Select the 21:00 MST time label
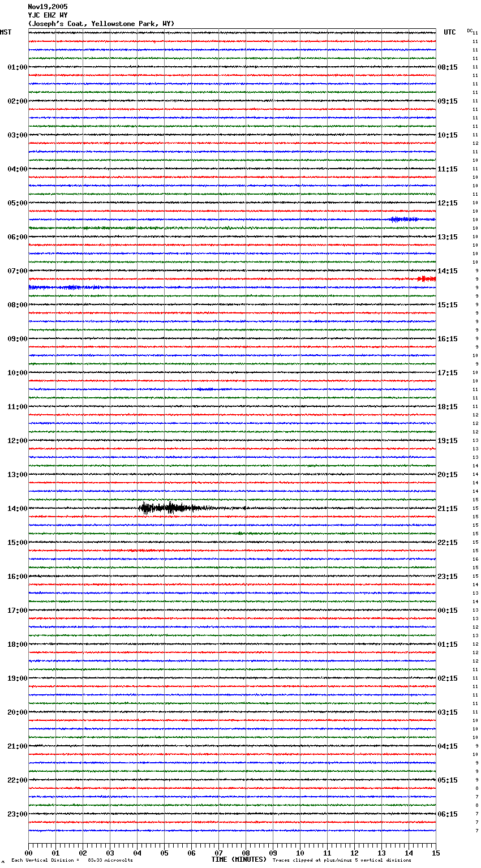Screen dimensions: 481x868 pos(18,746)
